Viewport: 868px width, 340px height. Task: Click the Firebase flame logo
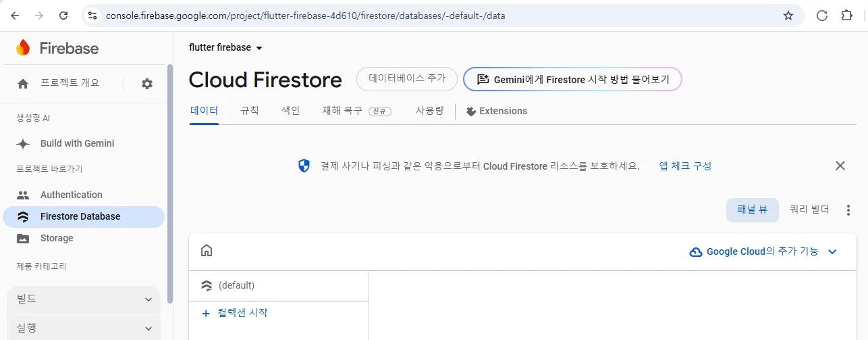pos(23,48)
